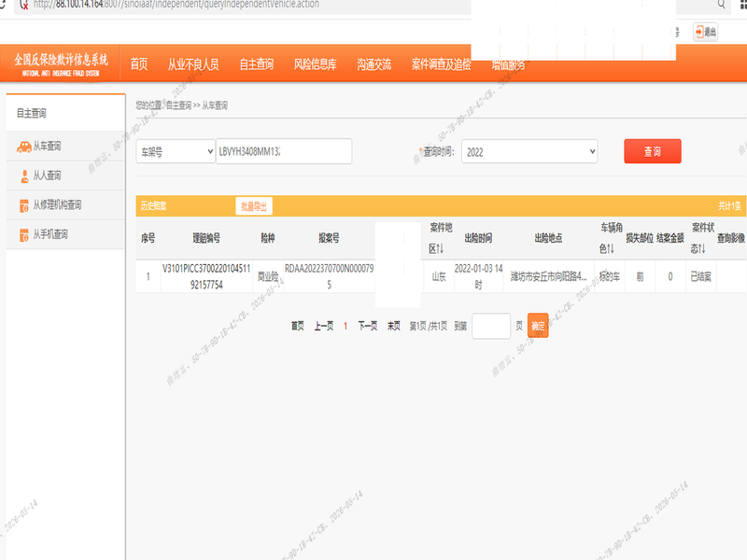
Task: Click the browser address bar URL
Action: click(x=176, y=5)
